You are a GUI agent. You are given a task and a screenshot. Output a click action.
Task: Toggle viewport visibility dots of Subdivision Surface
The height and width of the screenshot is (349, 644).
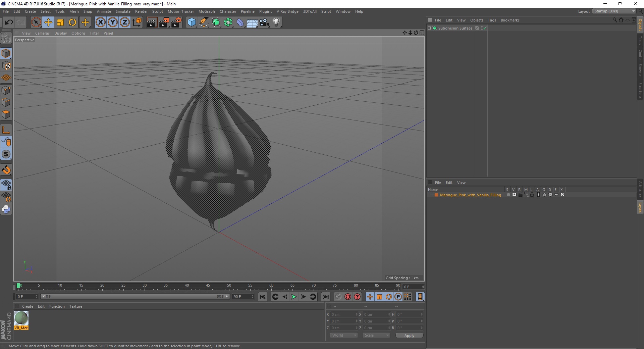482,28
